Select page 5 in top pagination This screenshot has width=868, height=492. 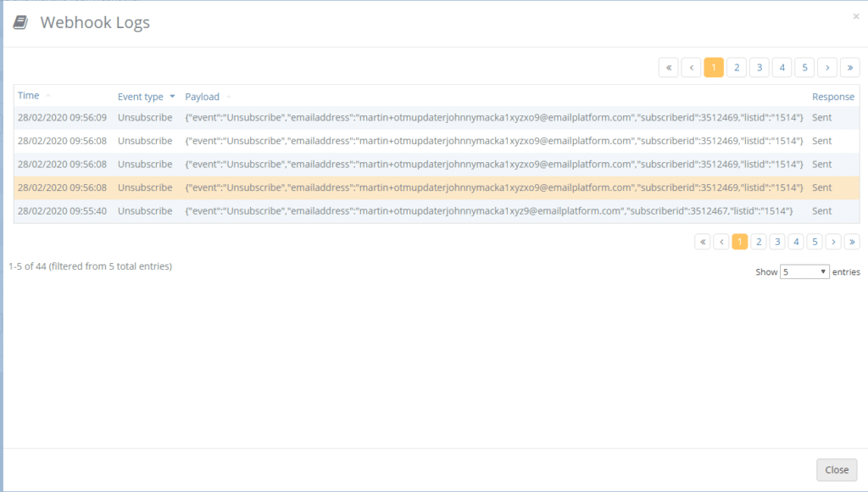pos(805,68)
